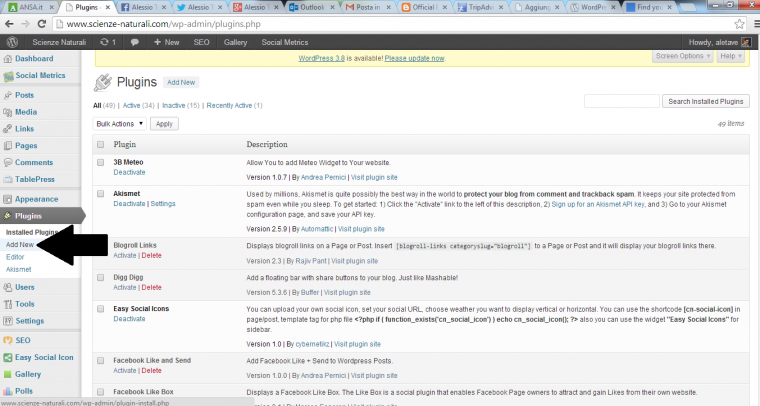This screenshot has width=760, height=406.
Task: Open SEO item in admin bar
Action: [x=201, y=42]
